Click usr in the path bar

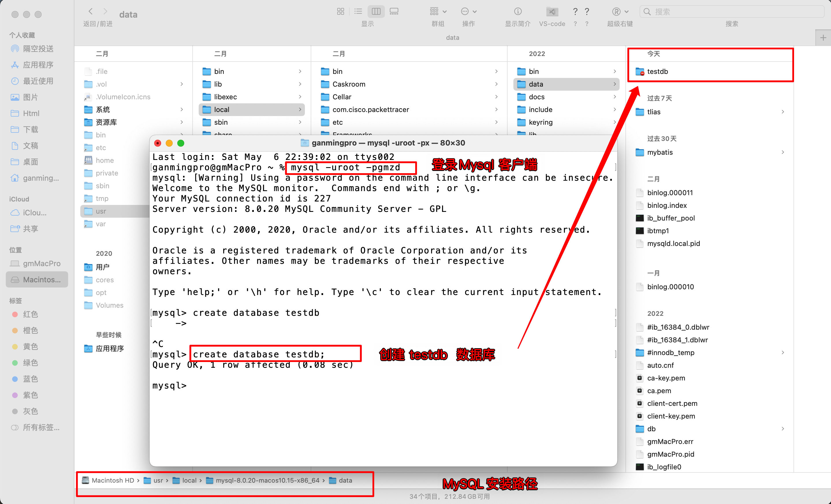click(x=153, y=480)
